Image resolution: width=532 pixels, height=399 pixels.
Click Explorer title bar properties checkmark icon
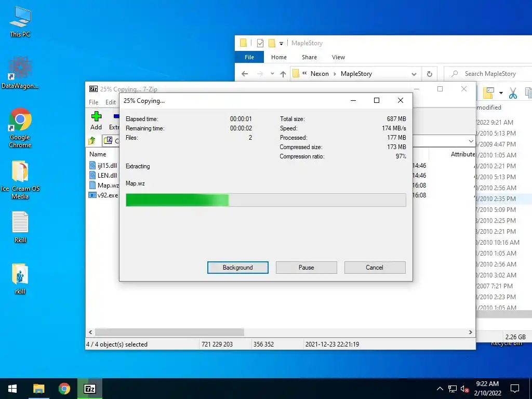click(260, 43)
